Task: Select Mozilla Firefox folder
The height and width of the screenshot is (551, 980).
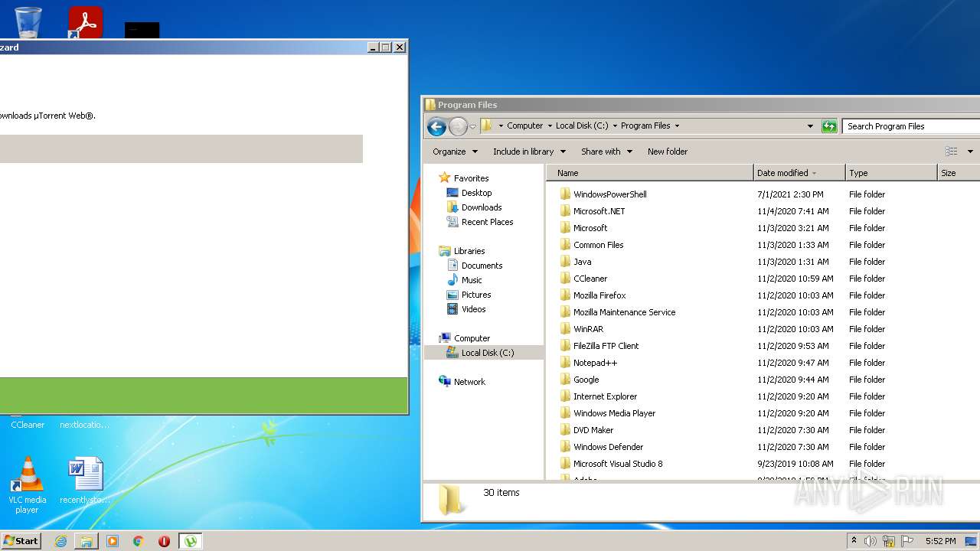Action: pos(599,295)
